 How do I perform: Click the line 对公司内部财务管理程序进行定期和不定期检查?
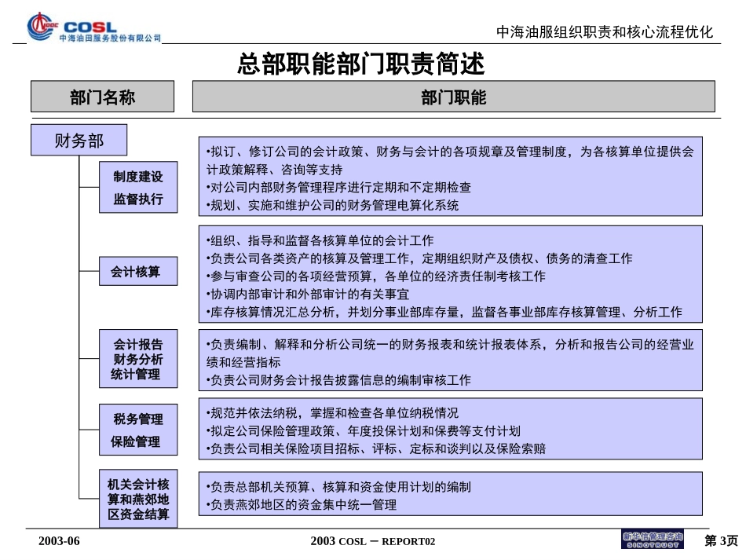pos(338,188)
